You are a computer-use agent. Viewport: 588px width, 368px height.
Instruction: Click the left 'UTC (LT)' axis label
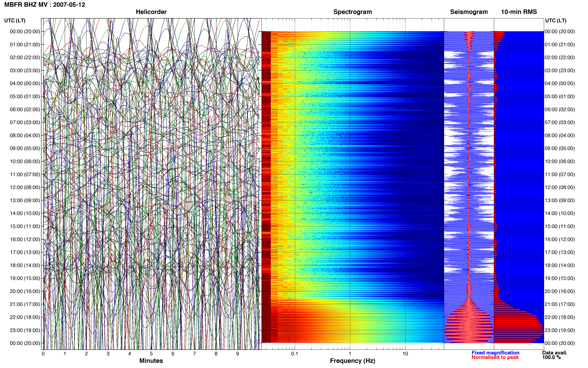pyautogui.click(x=15, y=20)
